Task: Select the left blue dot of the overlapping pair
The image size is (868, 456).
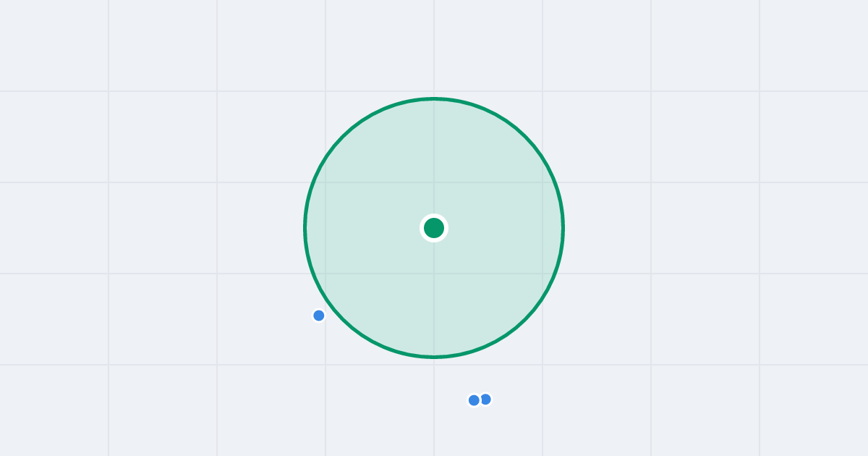Action: [x=474, y=400]
